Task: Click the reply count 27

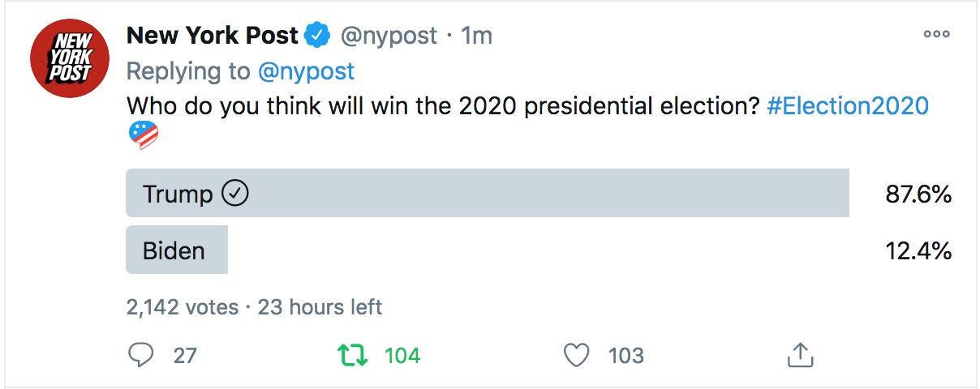Action: pyautogui.click(x=185, y=355)
